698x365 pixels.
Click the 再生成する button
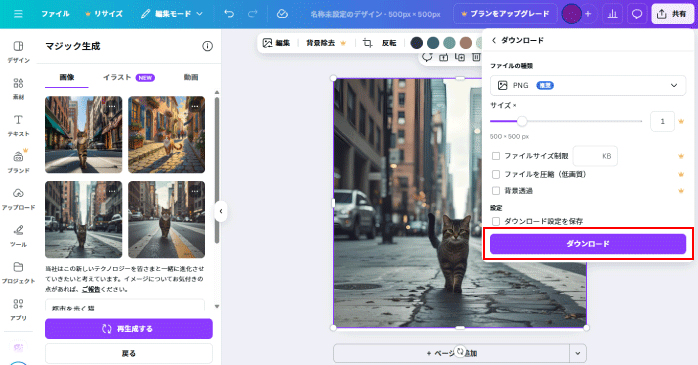pyautogui.click(x=129, y=329)
